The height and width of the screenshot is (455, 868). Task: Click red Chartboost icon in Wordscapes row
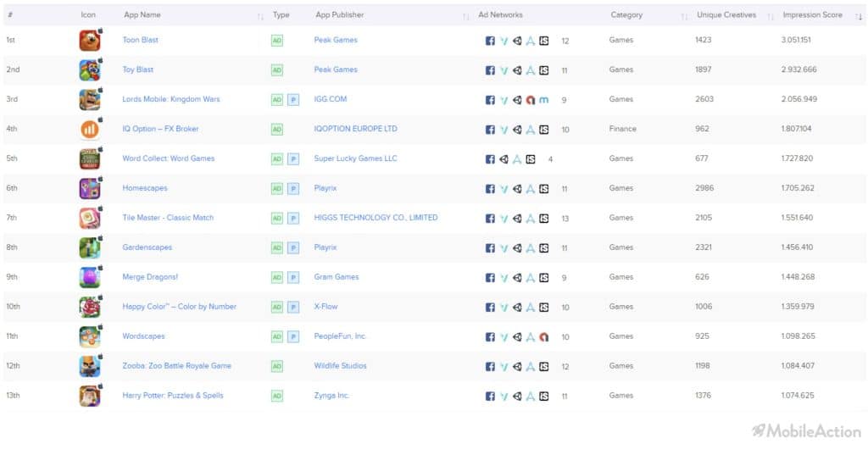(x=544, y=336)
